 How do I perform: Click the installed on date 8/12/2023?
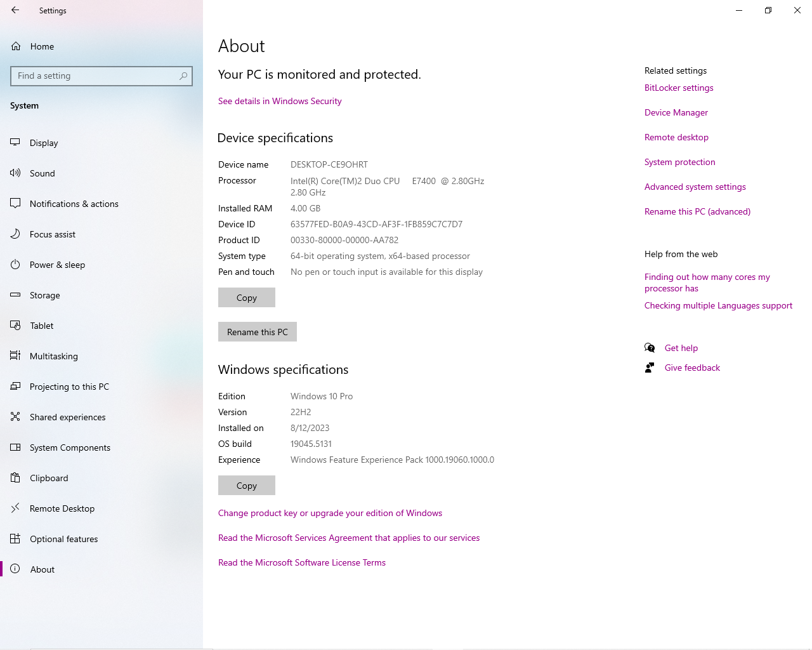tap(310, 428)
